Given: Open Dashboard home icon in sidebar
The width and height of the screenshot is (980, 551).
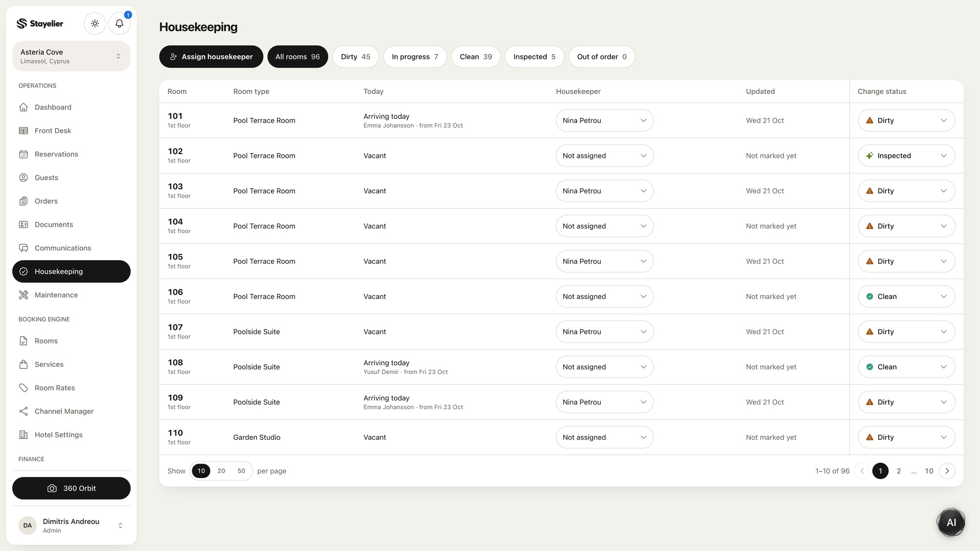Looking at the screenshot, I should (x=23, y=107).
